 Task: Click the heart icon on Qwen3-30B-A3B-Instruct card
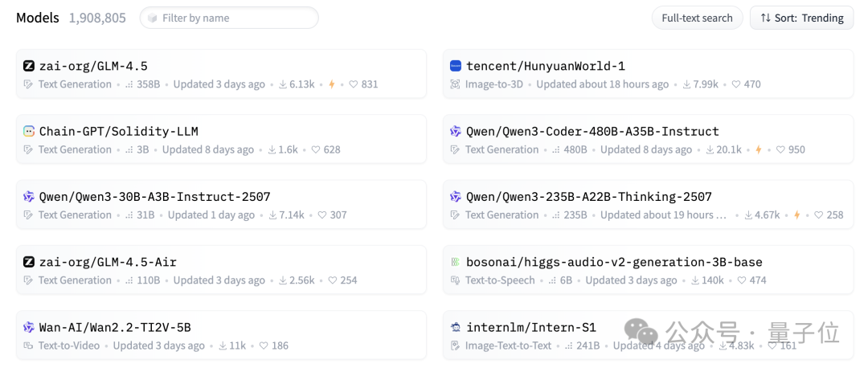point(321,215)
